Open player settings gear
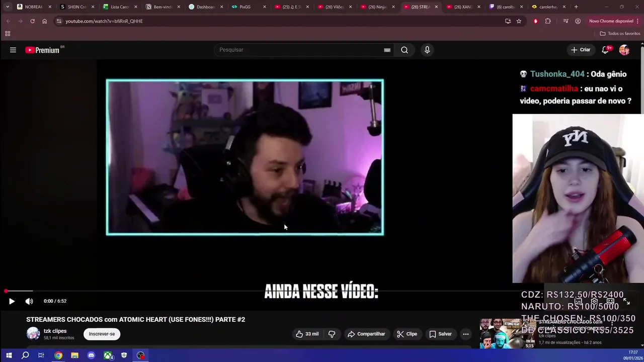The width and height of the screenshot is (644, 362). point(594,301)
